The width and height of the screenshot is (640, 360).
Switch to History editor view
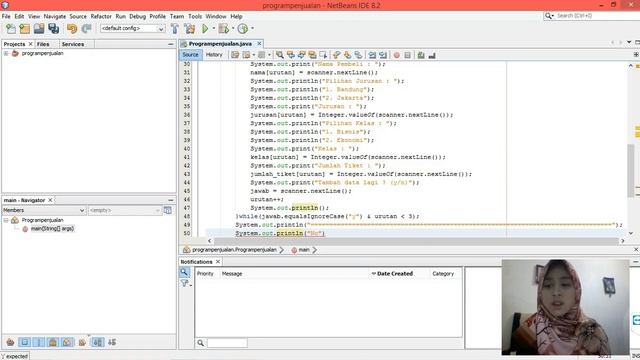coord(214,55)
